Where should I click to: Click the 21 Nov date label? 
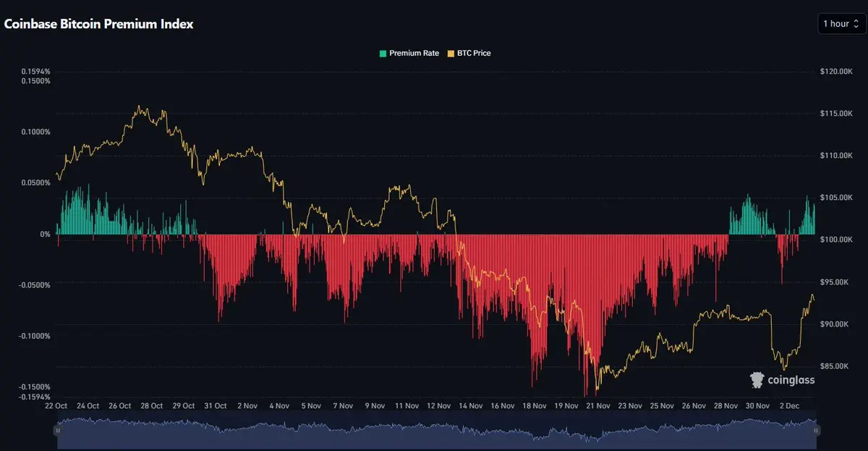point(598,406)
